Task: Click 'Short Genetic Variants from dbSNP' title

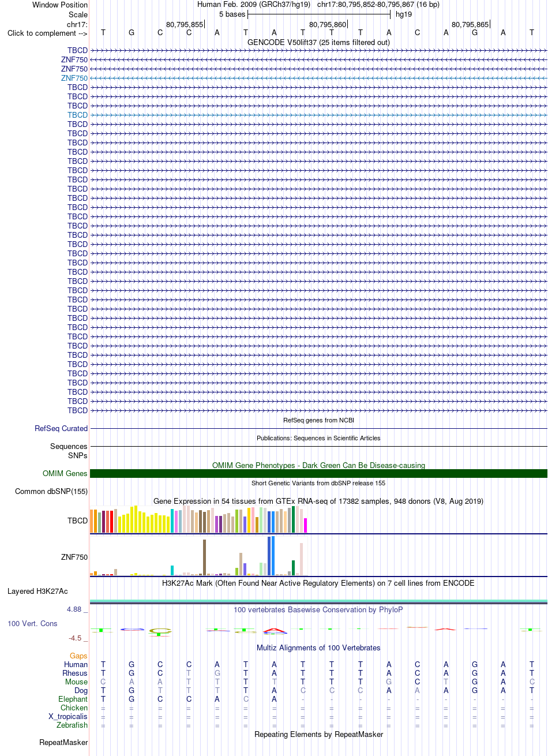Action: point(318,483)
